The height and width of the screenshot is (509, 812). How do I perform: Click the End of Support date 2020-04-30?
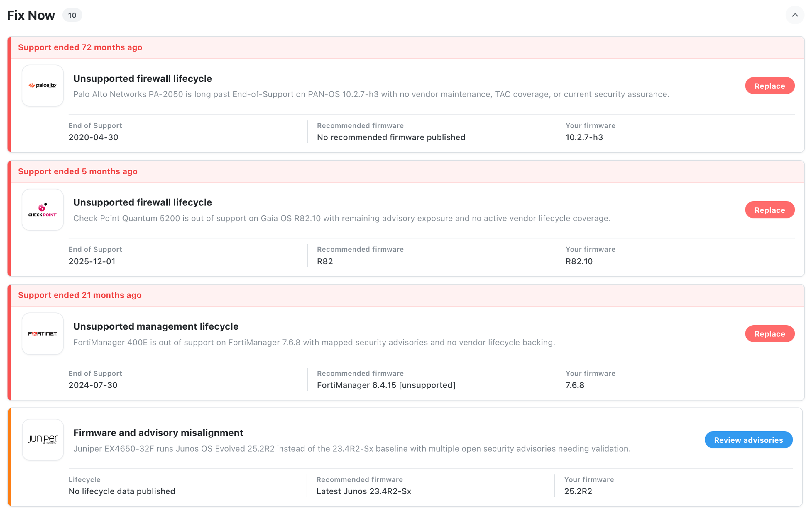tap(93, 137)
